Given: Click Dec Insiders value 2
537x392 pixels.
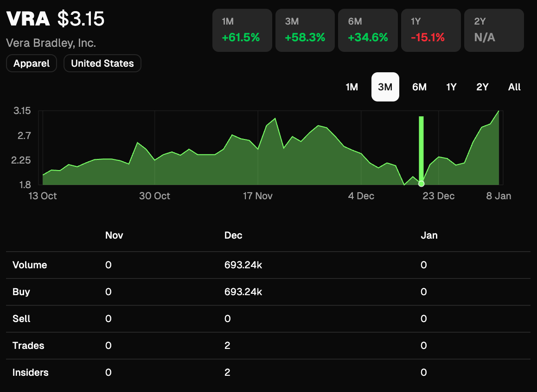Looking at the screenshot, I should click(227, 373).
